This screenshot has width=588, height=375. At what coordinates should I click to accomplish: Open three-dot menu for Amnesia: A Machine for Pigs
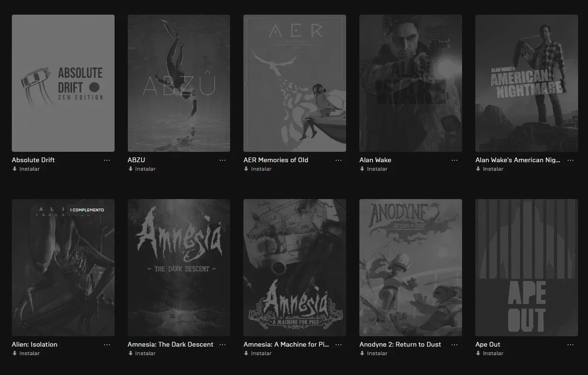(x=339, y=345)
